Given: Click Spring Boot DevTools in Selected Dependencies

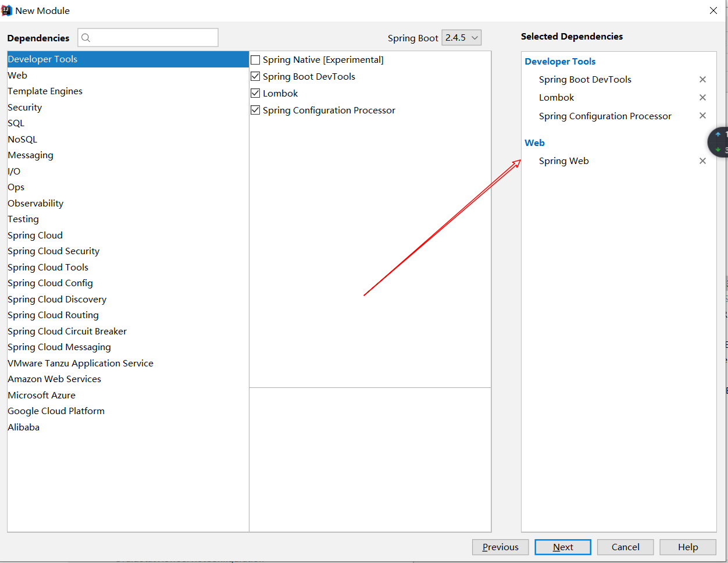Looking at the screenshot, I should tap(585, 80).
